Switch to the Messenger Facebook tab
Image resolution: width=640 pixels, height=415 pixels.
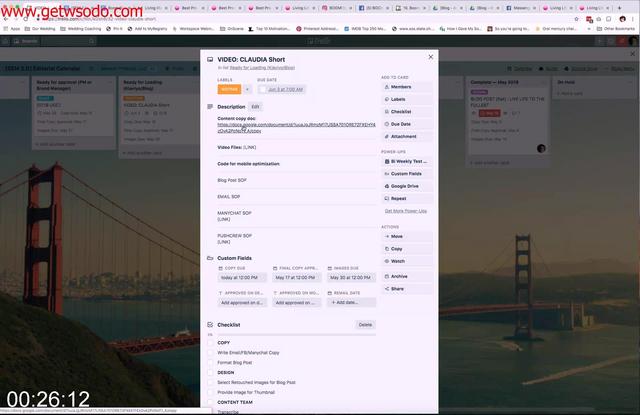pyautogui.click(x=522, y=8)
